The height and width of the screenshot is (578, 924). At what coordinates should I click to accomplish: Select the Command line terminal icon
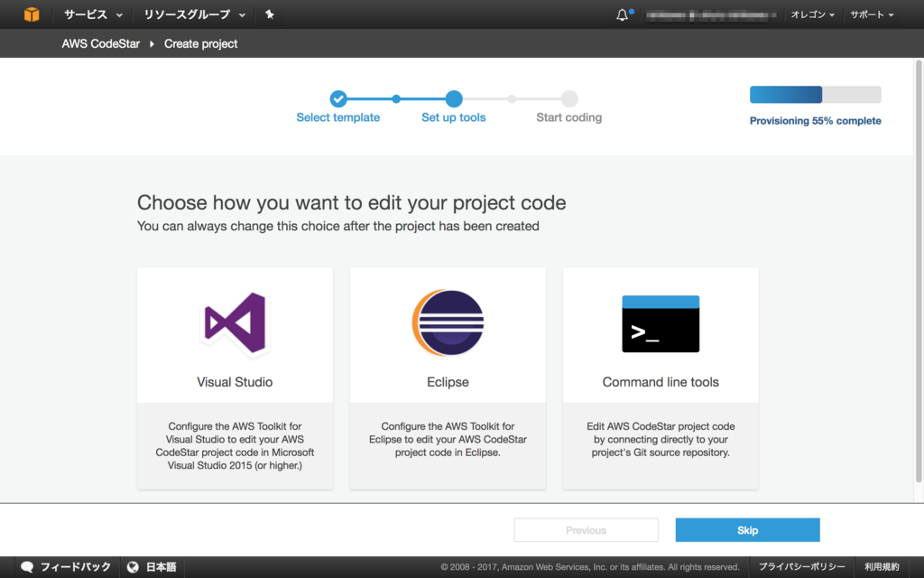pos(661,324)
